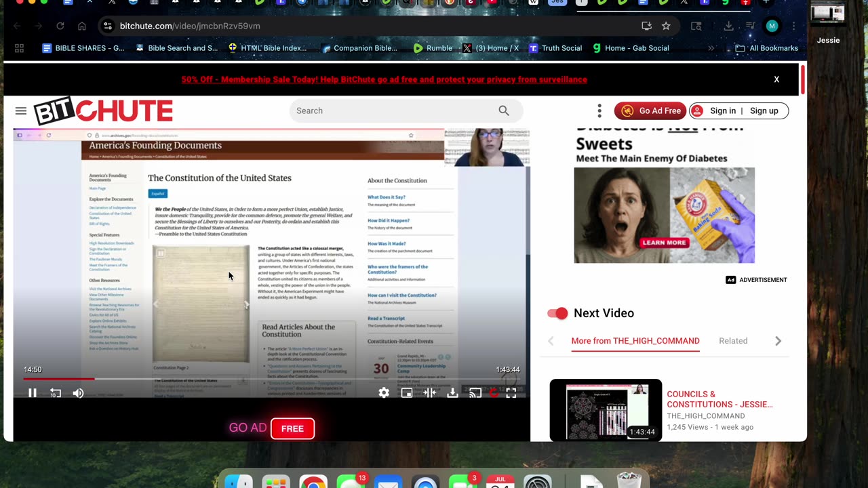Switch to the Related tab

tap(733, 341)
